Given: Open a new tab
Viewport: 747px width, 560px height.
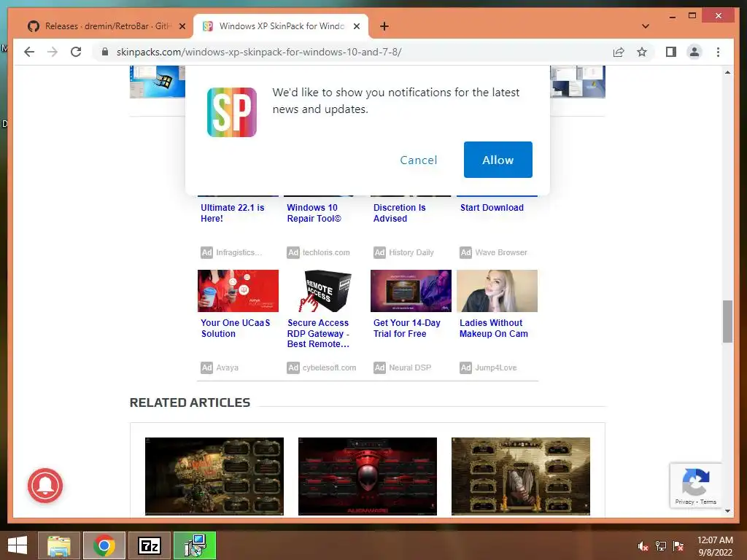Looking at the screenshot, I should pyautogui.click(x=384, y=26).
